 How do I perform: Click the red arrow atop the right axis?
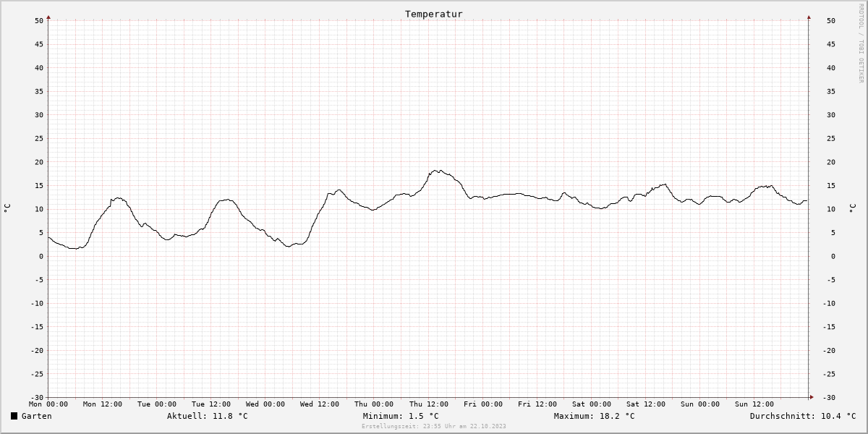pyautogui.click(x=809, y=17)
